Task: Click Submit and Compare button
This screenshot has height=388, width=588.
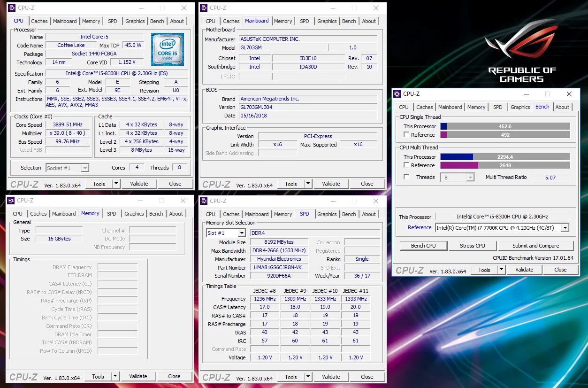Action: point(536,246)
